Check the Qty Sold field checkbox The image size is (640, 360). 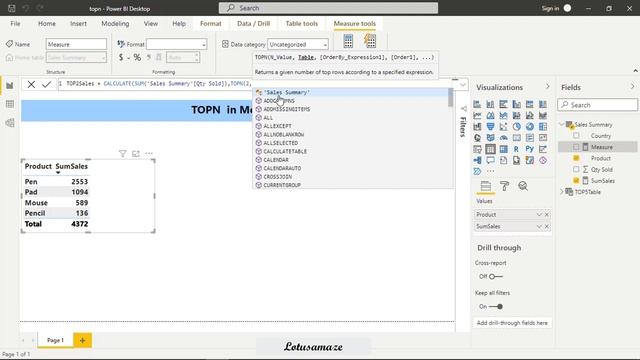[x=576, y=169]
